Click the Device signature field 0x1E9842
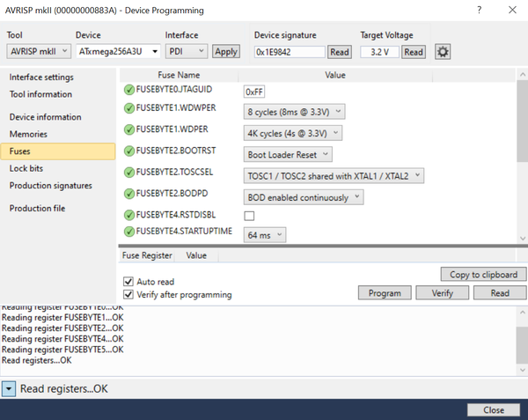The image size is (528, 420). pyautogui.click(x=290, y=52)
